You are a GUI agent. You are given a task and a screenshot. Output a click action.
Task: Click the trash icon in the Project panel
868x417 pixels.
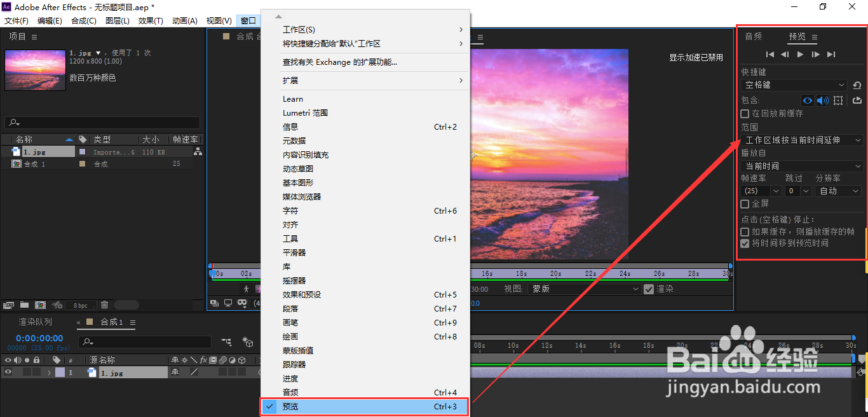(104, 305)
